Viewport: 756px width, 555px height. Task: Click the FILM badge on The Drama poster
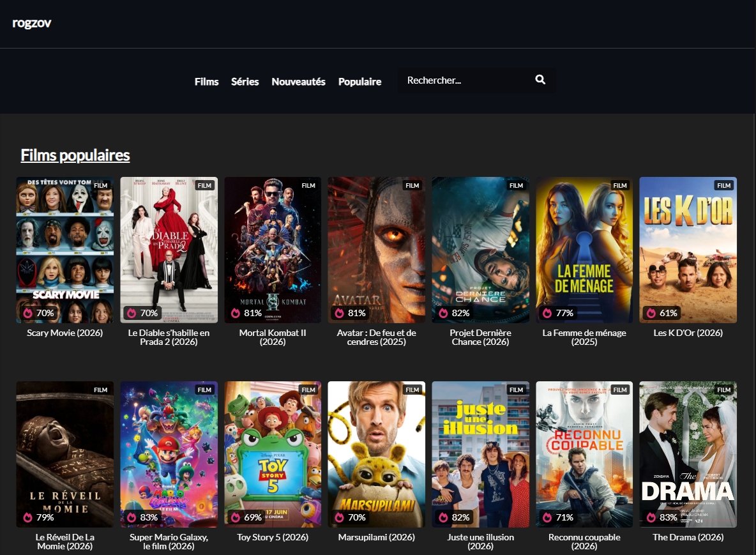(723, 390)
